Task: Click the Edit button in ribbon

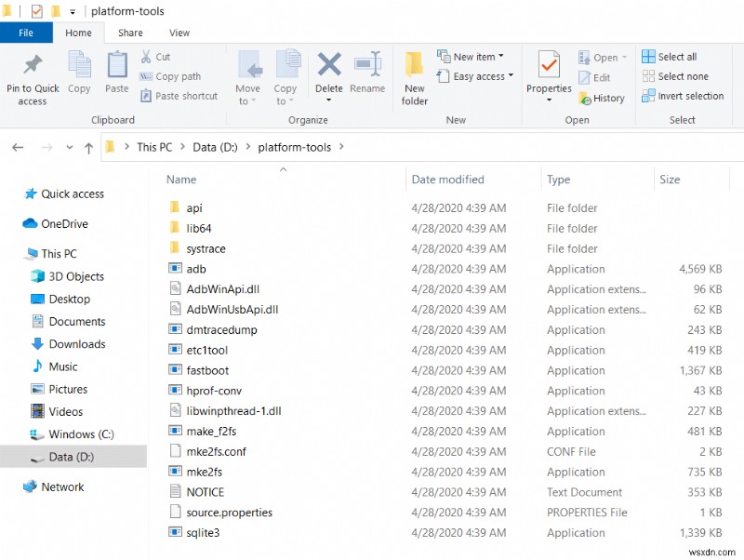Action: (x=594, y=77)
